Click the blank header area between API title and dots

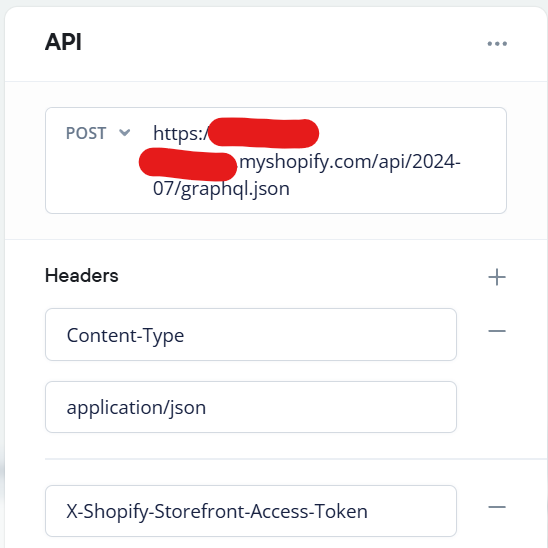[283, 43]
